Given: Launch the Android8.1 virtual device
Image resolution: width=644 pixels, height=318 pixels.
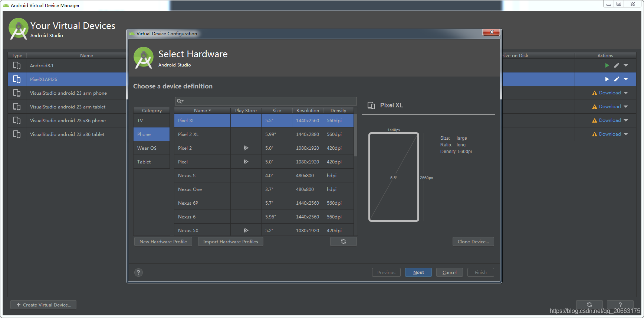Looking at the screenshot, I should [607, 65].
